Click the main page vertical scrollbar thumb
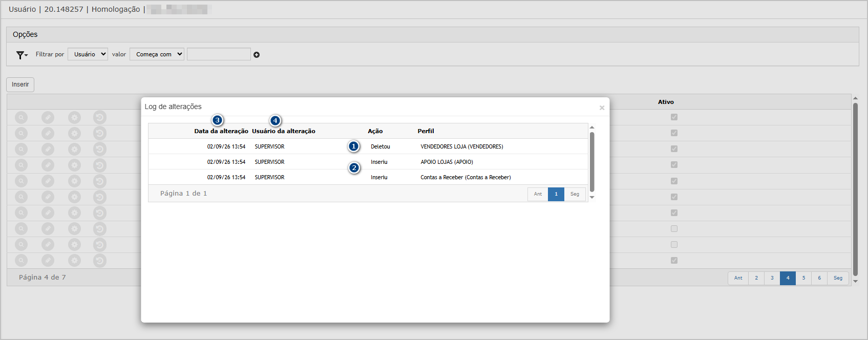The width and height of the screenshot is (868, 340). click(x=855, y=189)
